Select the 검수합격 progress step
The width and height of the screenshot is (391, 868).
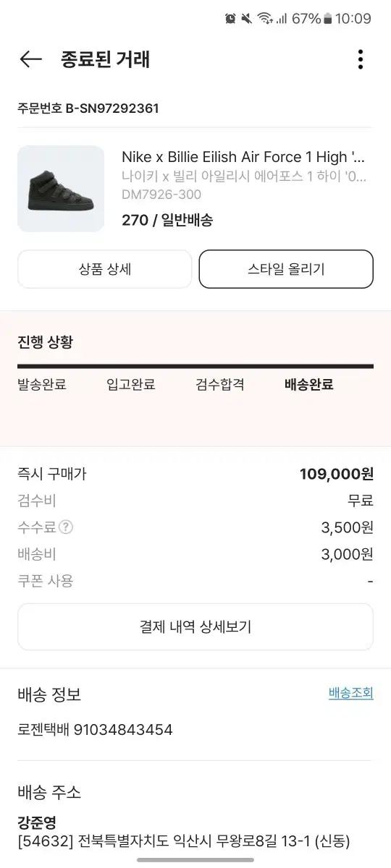point(220,385)
